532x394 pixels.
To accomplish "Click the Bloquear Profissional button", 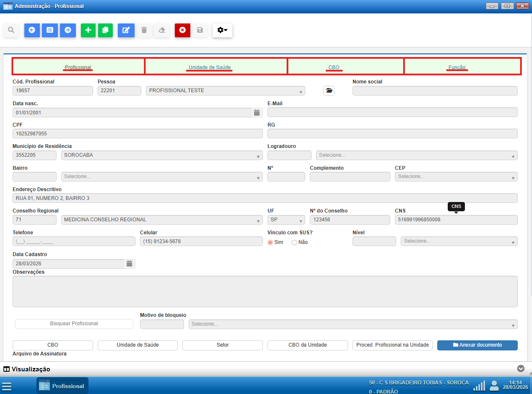I will click(74, 324).
